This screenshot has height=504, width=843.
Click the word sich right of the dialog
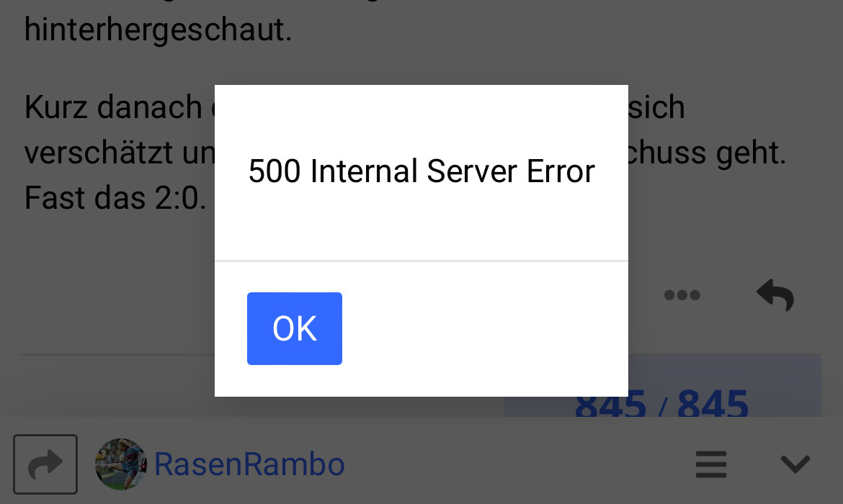[x=656, y=107]
